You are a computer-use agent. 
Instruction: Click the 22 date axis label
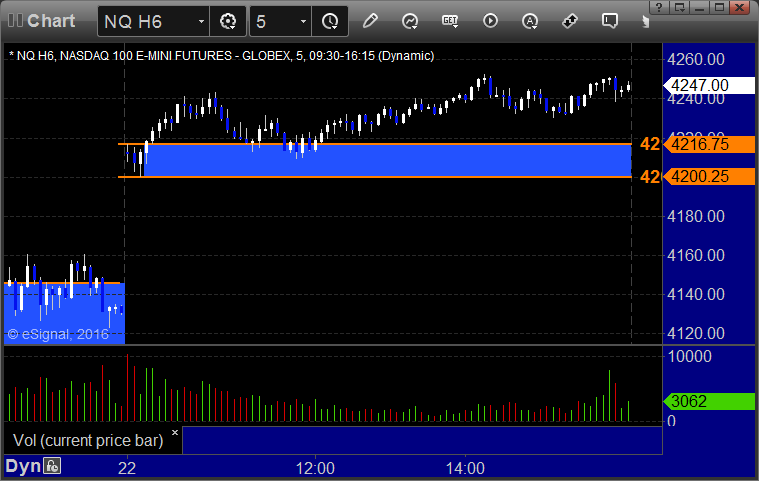pyautogui.click(x=127, y=468)
